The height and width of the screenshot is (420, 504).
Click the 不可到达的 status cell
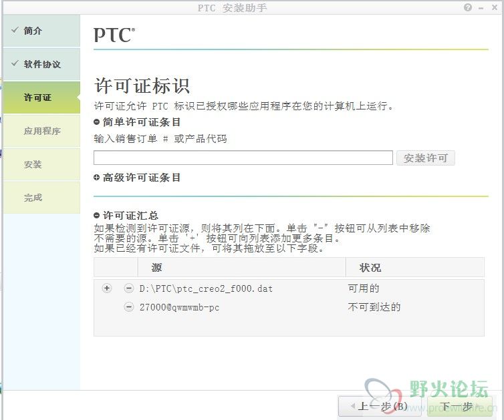(x=374, y=307)
